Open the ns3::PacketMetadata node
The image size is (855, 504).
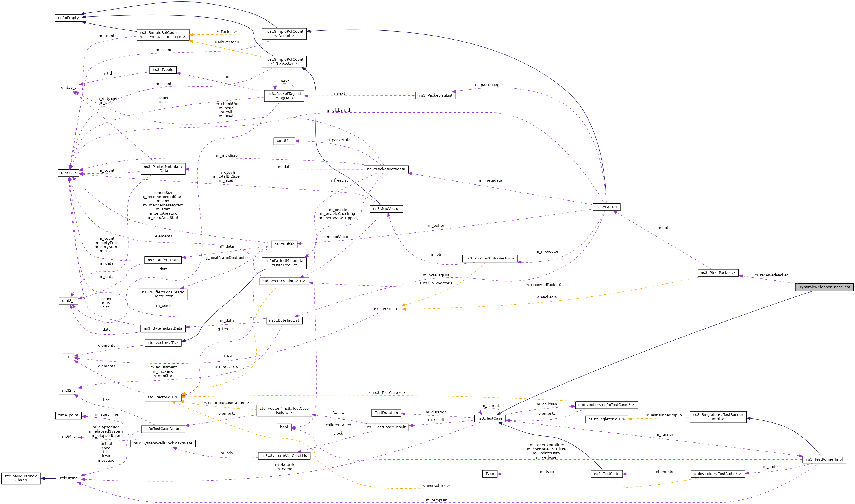(x=386, y=169)
